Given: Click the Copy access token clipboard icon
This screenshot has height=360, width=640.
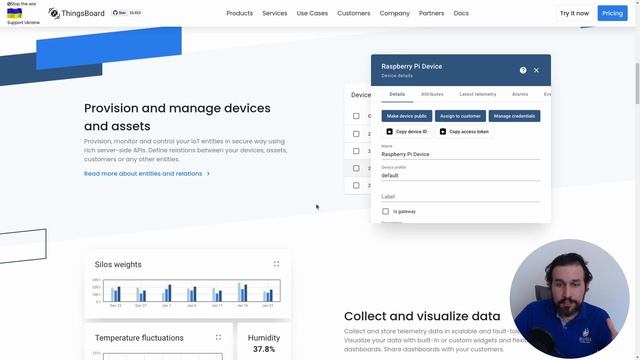Looking at the screenshot, I should click(x=443, y=131).
